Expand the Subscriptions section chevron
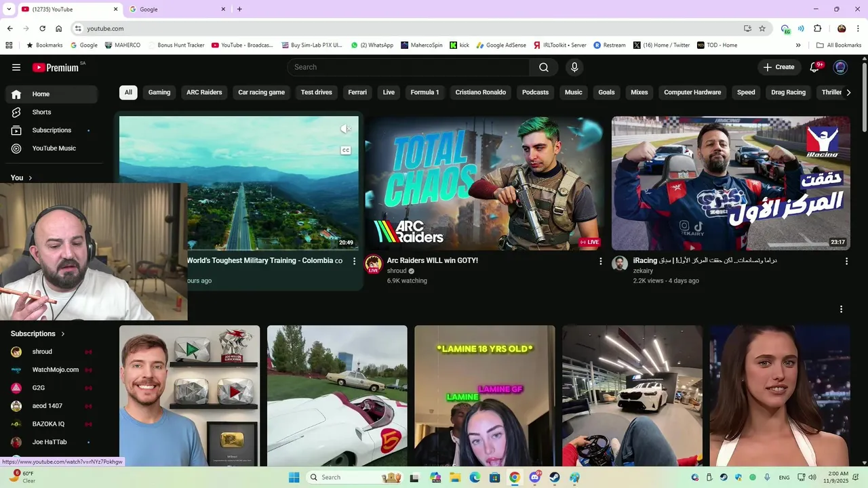 [x=63, y=334]
